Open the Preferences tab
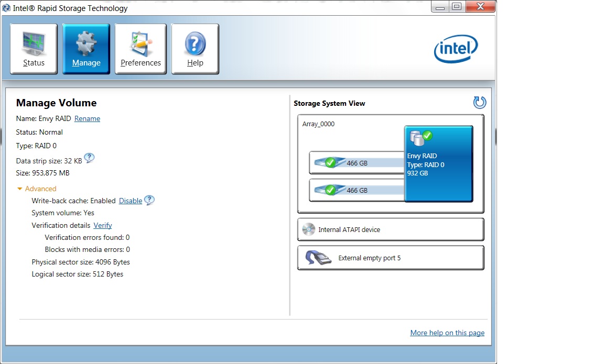The image size is (604, 364). click(x=141, y=49)
